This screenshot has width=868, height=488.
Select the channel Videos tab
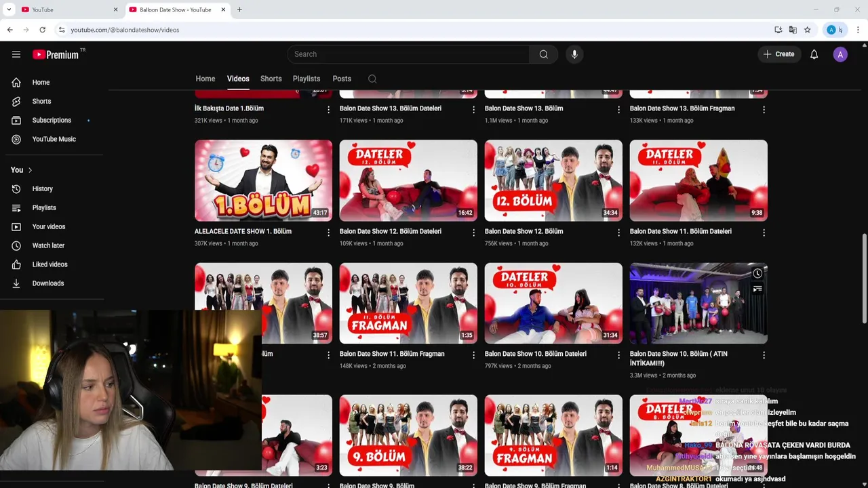click(238, 79)
